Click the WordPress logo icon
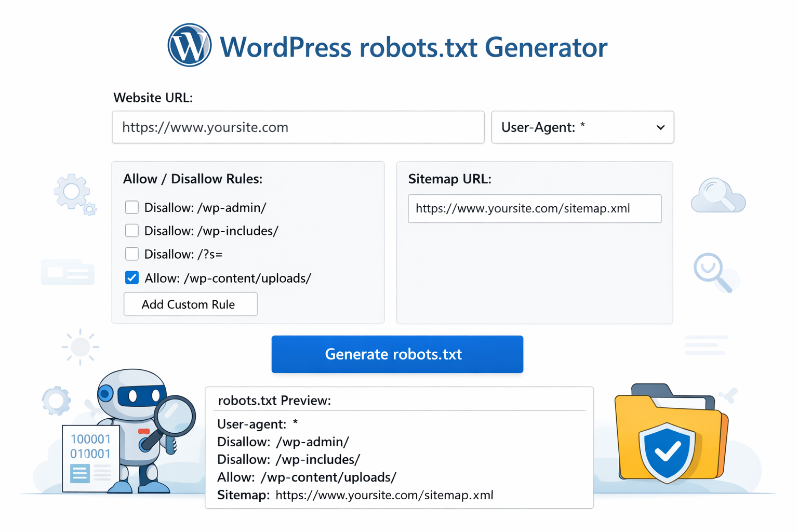Screen dimensions: 798x532 coord(189,46)
